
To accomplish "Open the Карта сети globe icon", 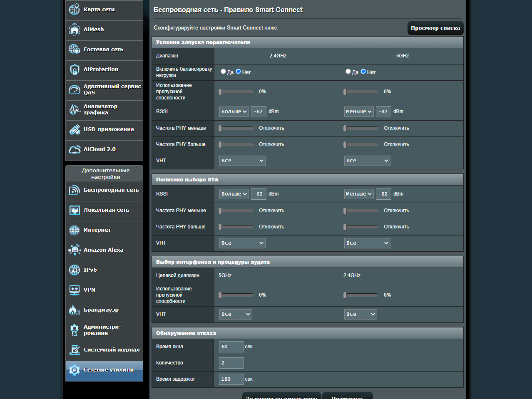I will pyautogui.click(x=75, y=9).
